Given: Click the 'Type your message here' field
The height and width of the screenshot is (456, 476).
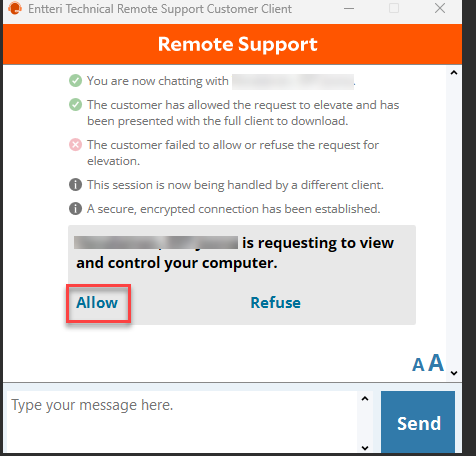Looking at the screenshot, I should (x=182, y=422).
